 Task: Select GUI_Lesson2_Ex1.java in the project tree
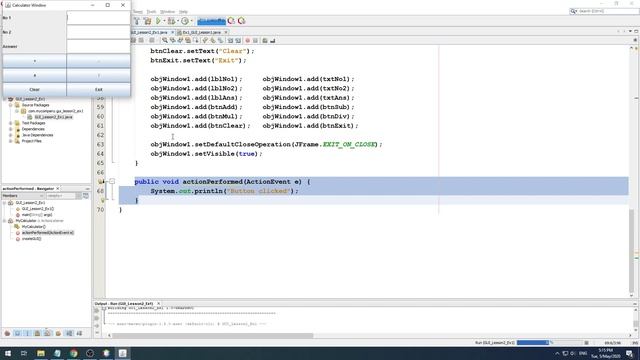53,117
